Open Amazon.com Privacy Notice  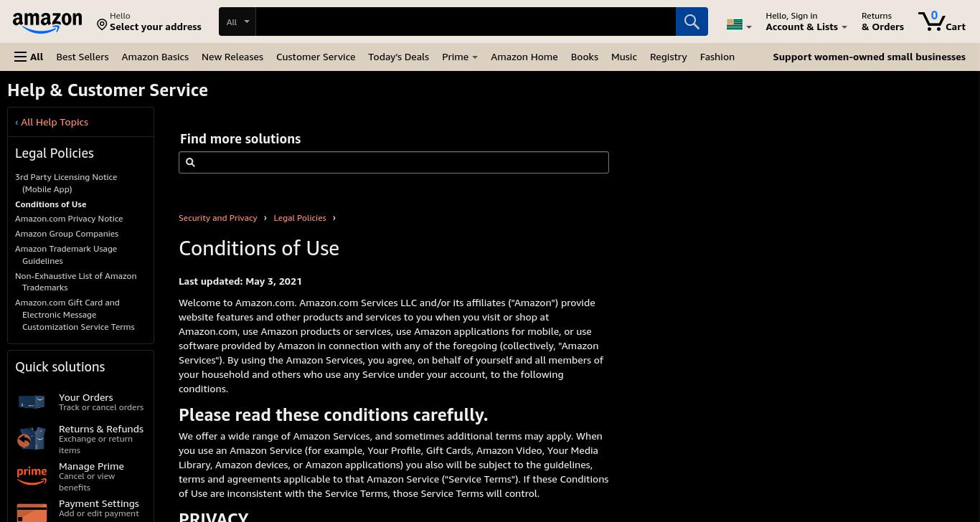[x=69, y=219]
